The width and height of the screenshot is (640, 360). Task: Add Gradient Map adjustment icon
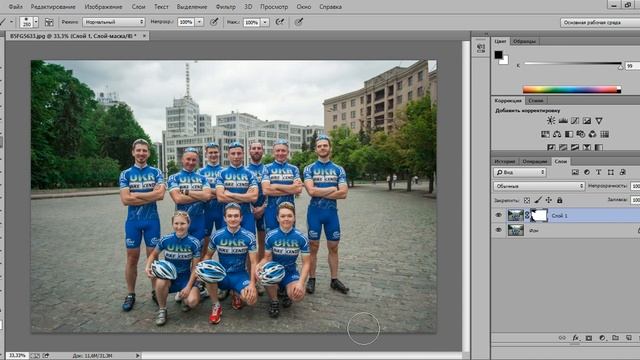[598, 147]
